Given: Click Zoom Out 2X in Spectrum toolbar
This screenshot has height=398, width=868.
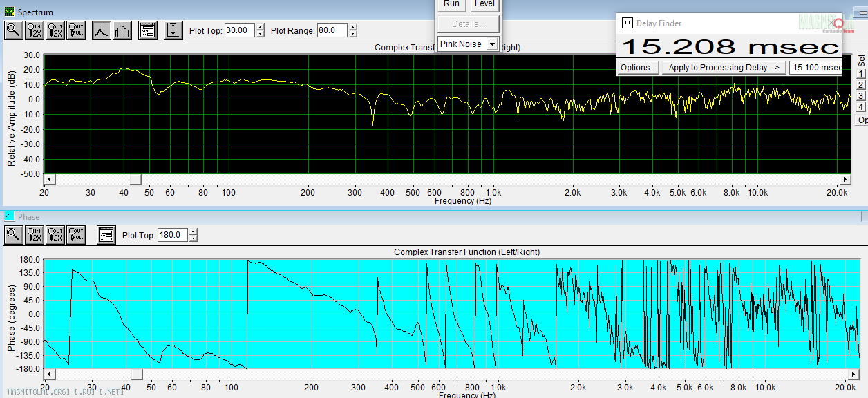Looking at the screenshot, I should point(55,30).
